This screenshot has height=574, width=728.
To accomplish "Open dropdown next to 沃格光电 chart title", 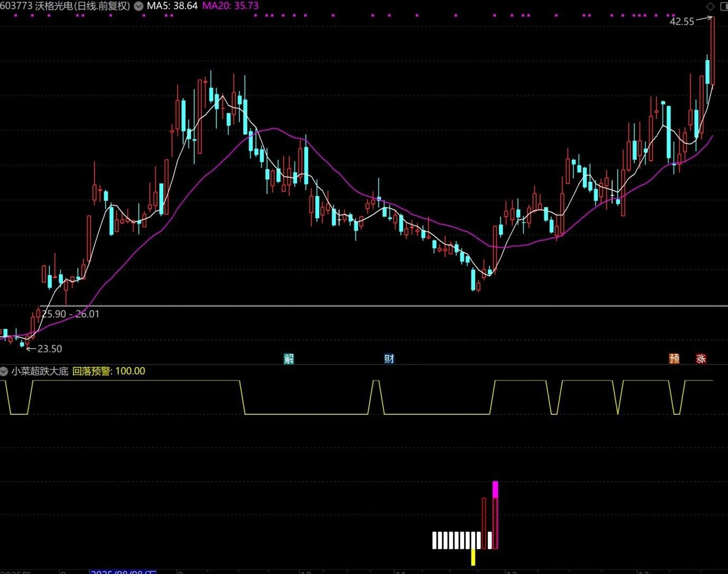I will pos(138,6).
